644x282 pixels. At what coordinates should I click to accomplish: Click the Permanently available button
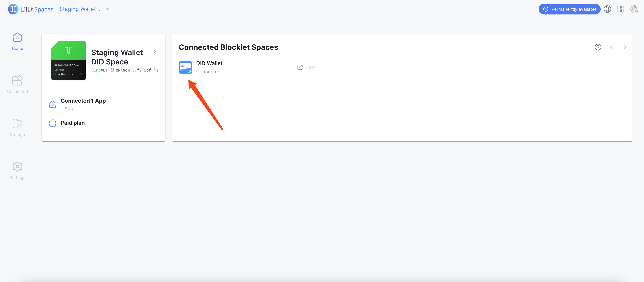click(569, 9)
